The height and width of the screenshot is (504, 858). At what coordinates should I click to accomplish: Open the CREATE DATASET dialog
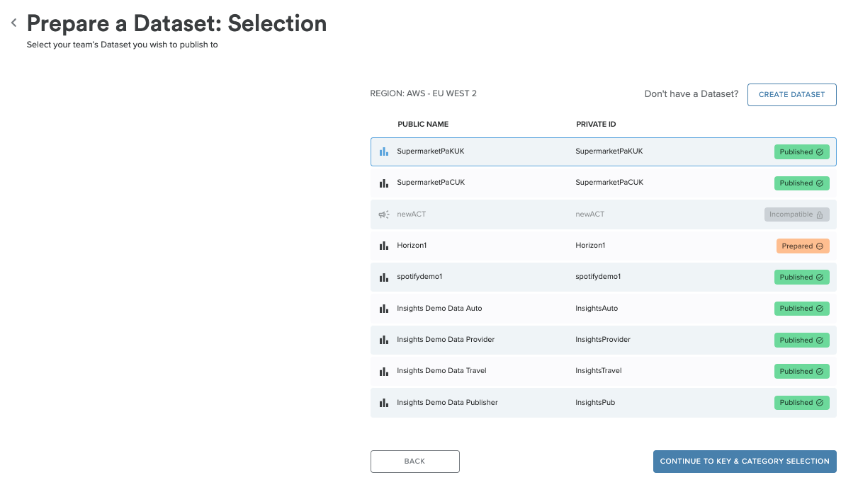tap(791, 94)
